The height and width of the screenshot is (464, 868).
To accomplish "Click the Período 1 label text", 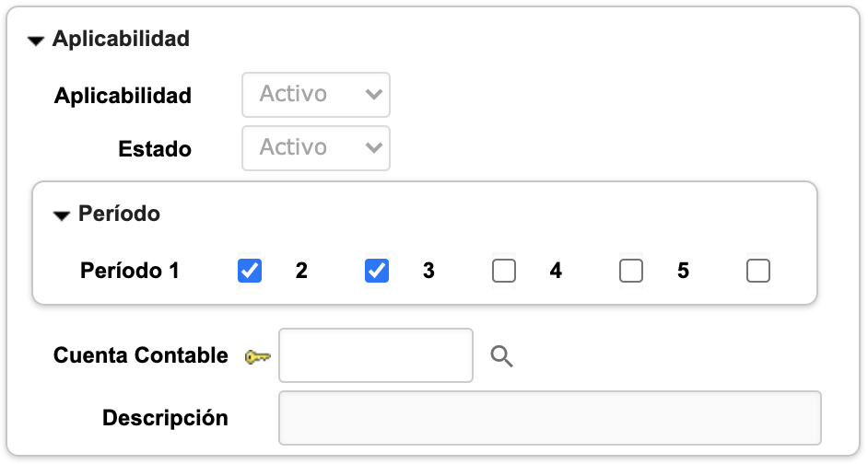I will coord(130,271).
